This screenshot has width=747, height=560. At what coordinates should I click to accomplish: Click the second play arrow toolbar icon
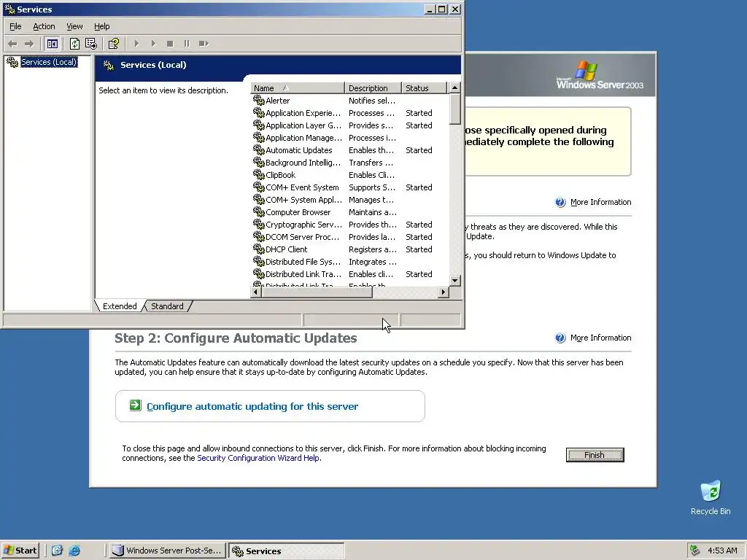153,44
